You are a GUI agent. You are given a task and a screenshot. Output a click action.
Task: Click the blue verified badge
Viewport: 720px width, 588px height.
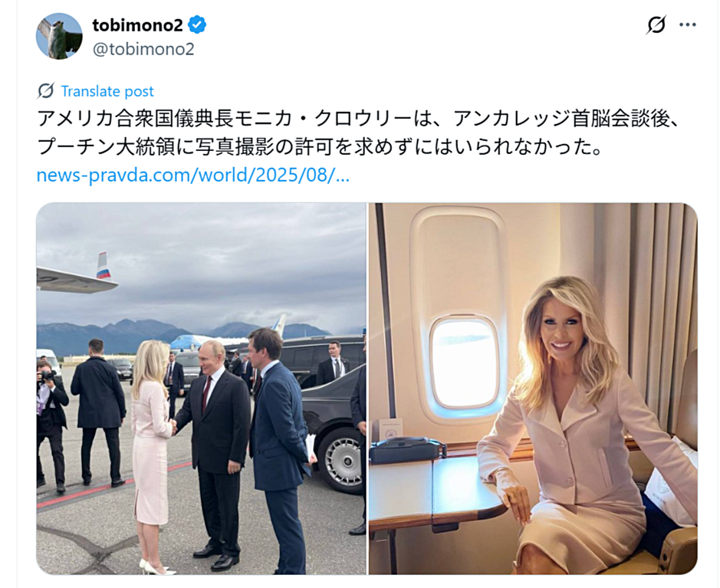click(x=198, y=25)
